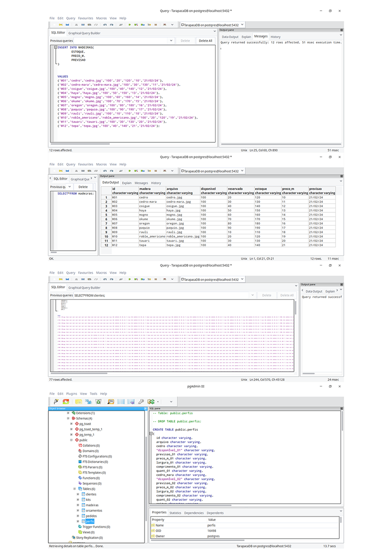Open toolbar overflow chevron in INSERT query window

click(x=172, y=25)
